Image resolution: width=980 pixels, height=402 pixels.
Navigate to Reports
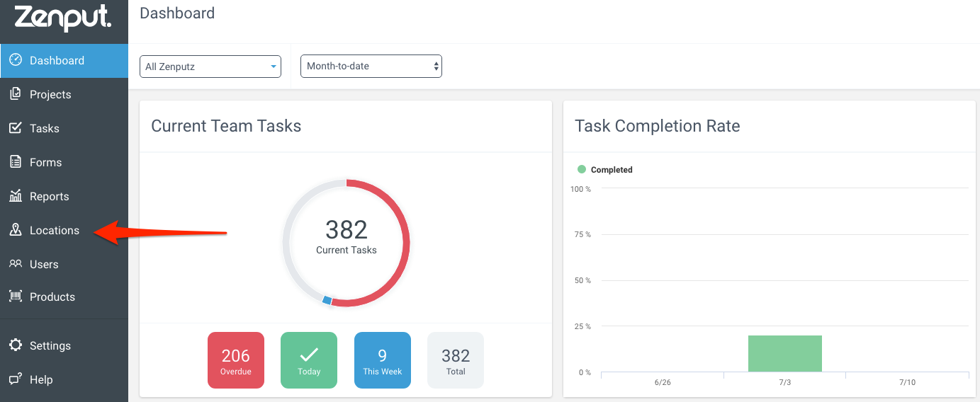(x=64, y=197)
